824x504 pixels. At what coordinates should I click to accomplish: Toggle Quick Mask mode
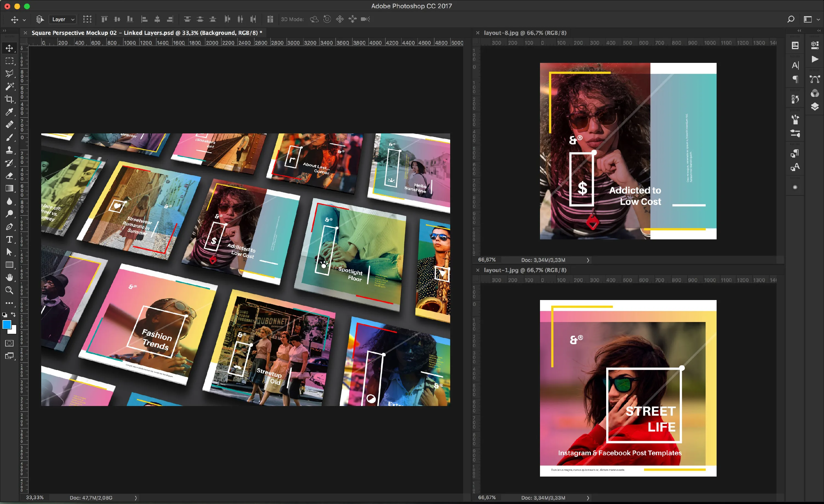(x=9, y=343)
